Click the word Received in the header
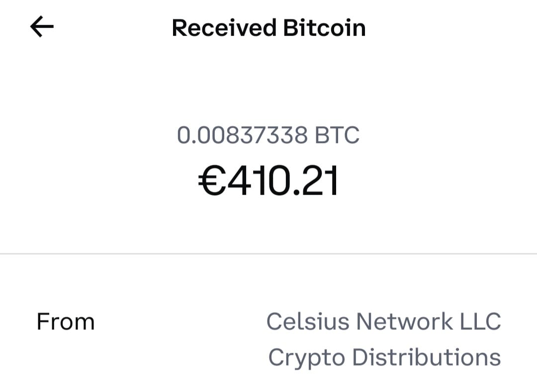The width and height of the screenshot is (537, 392). pos(224,28)
